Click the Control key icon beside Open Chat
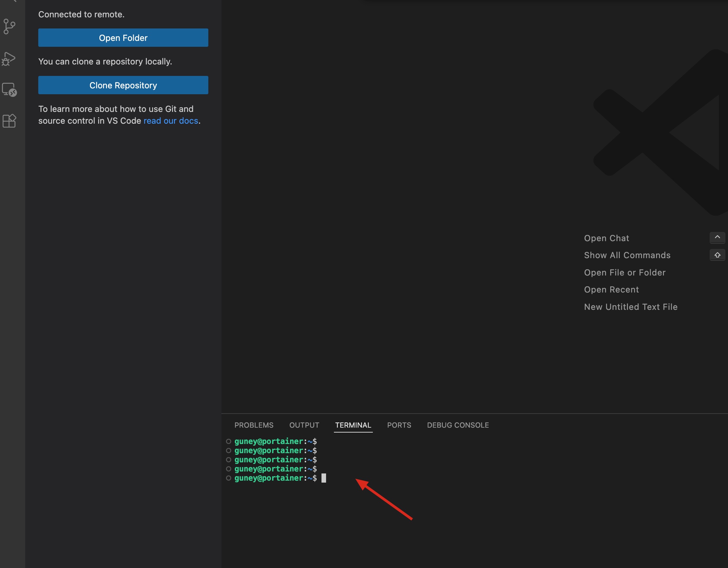 pyautogui.click(x=717, y=238)
